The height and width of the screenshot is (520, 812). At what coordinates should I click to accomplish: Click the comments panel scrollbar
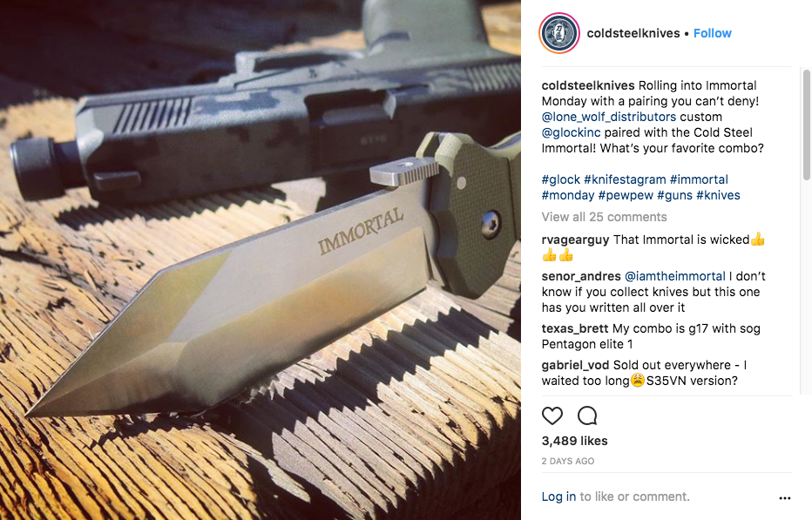(806, 125)
